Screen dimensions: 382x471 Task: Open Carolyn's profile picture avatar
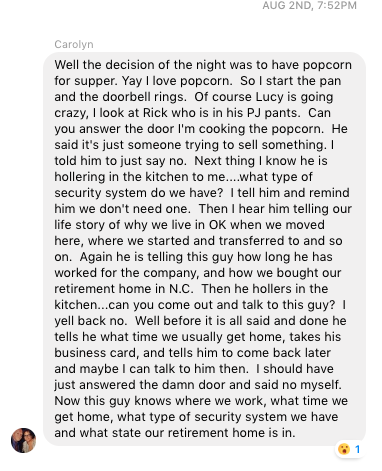click(23, 440)
